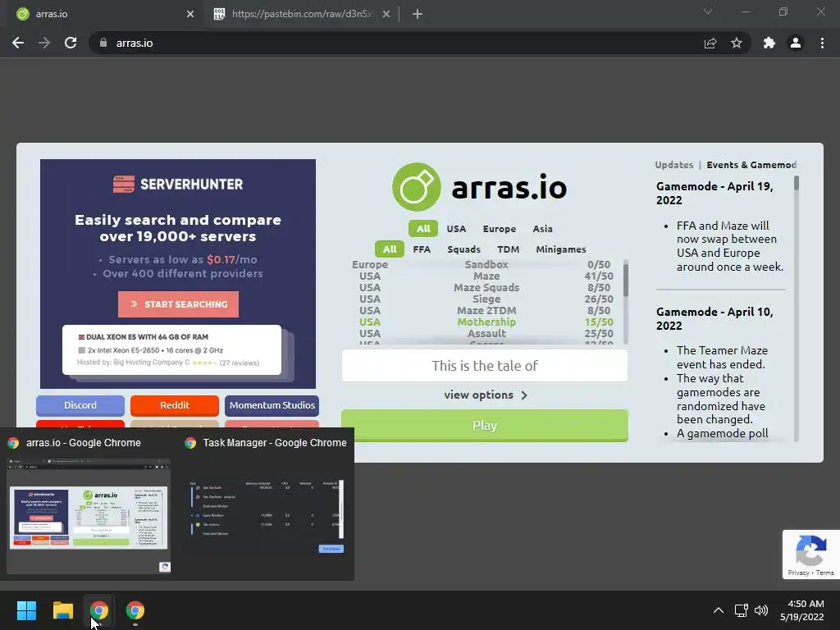Choose the USA Mothership server
The height and width of the screenshot is (630, 840).
(482, 322)
